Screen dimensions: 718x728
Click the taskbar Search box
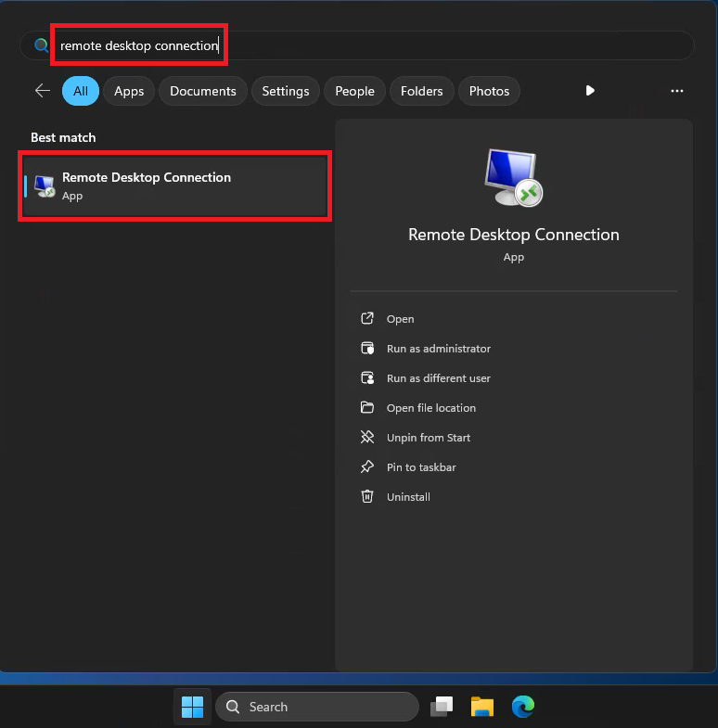click(x=317, y=707)
